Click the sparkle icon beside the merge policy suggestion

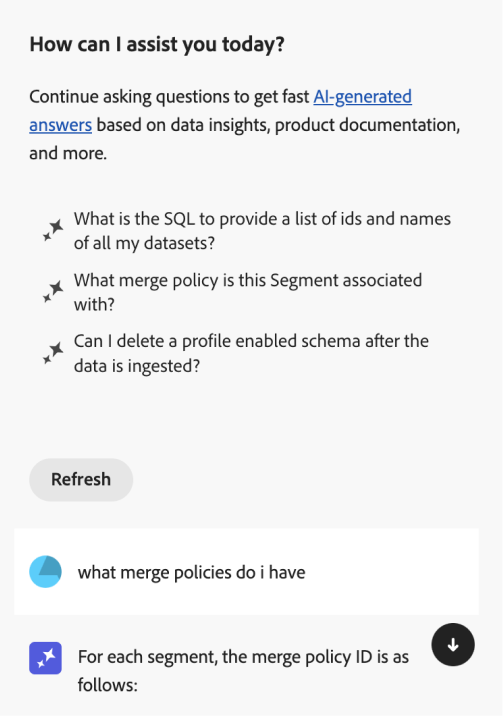53,291
